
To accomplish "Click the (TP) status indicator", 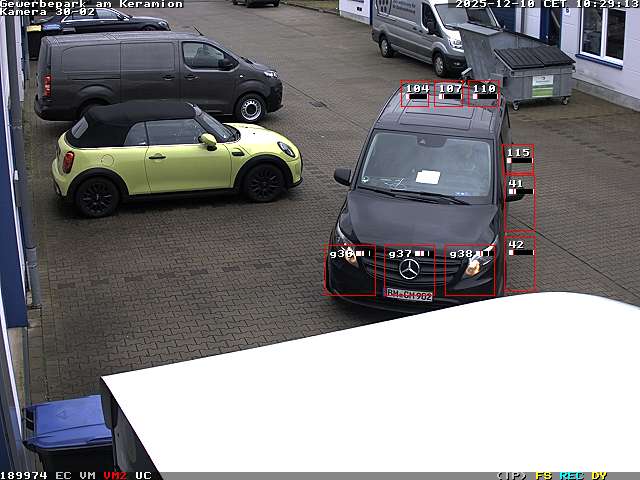I will click(511, 475).
